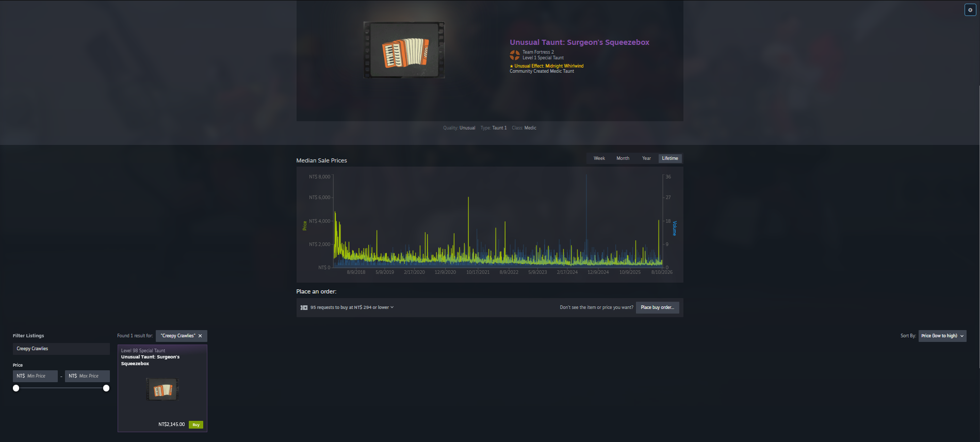This screenshot has height=442, width=980.
Task: Switch price graph to Week view
Action: (x=599, y=158)
